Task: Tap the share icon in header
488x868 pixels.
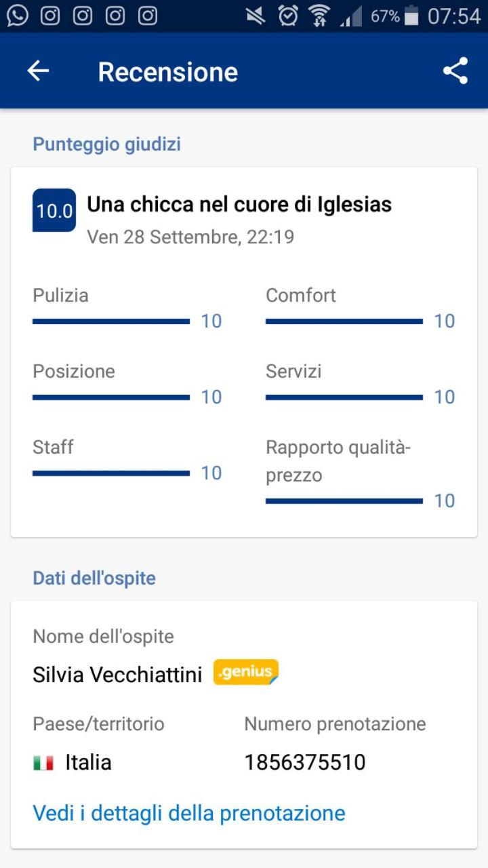Action: [455, 71]
